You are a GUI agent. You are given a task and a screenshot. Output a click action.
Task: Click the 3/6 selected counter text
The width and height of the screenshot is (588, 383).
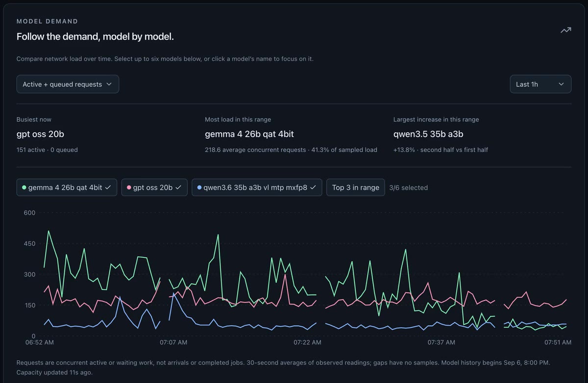click(x=409, y=188)
